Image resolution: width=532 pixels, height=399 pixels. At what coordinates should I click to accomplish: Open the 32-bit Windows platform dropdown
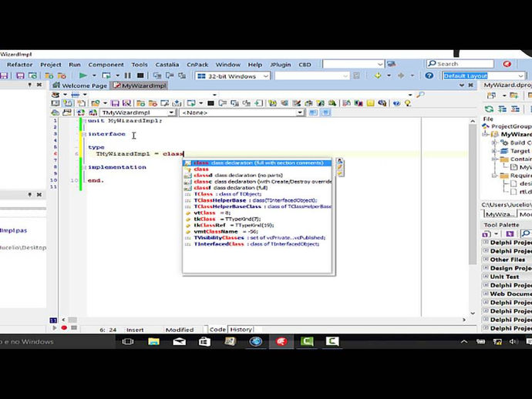pos(266,76)
